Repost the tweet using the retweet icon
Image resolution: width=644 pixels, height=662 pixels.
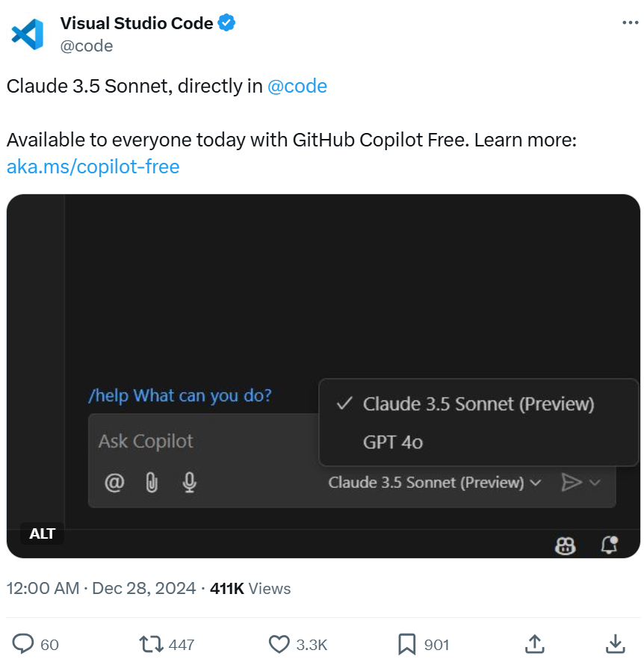coord(151,644)
